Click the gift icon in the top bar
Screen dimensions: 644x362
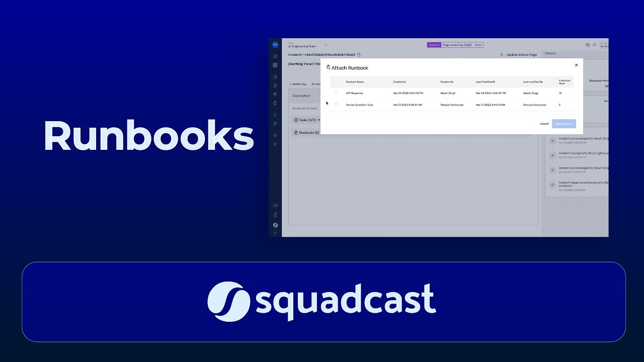point(588,45)
